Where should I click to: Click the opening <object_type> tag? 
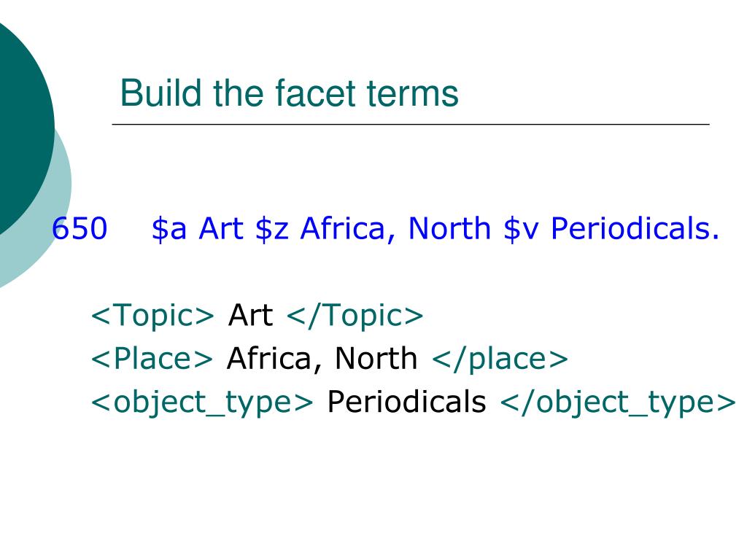pyautogui.click(x=202, y=402)
